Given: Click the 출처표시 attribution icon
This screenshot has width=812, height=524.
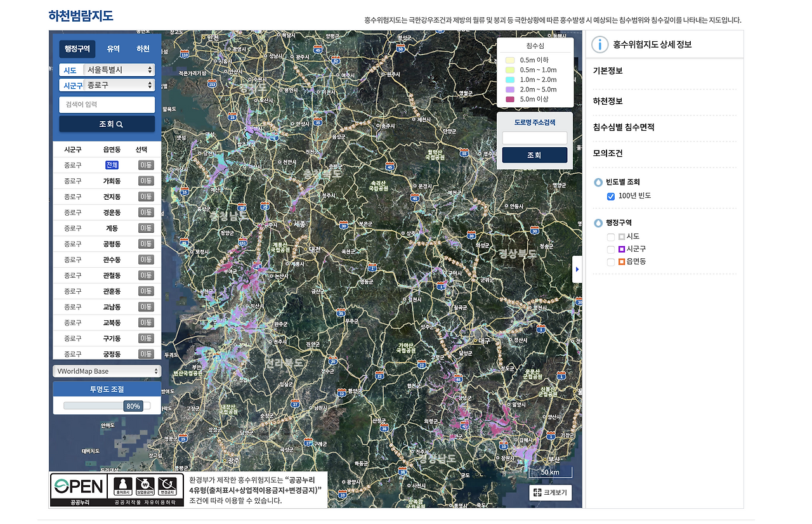Looking at the screenshot, I should click(x=122, y=486).
